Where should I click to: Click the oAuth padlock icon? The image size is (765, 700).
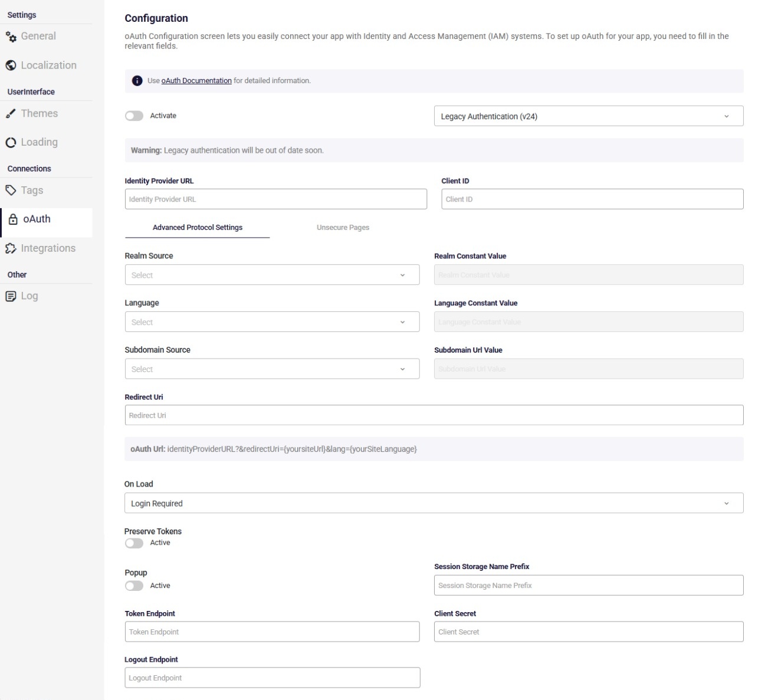[13, 219]
